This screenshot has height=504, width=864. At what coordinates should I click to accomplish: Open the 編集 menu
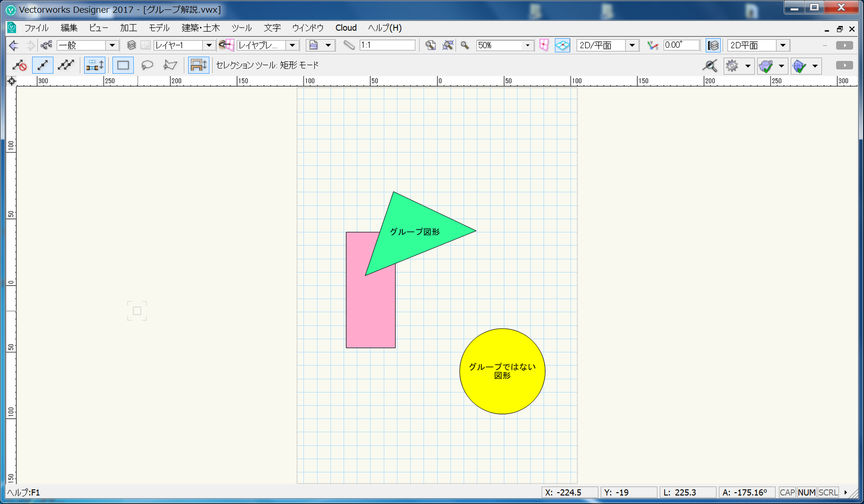69,28
